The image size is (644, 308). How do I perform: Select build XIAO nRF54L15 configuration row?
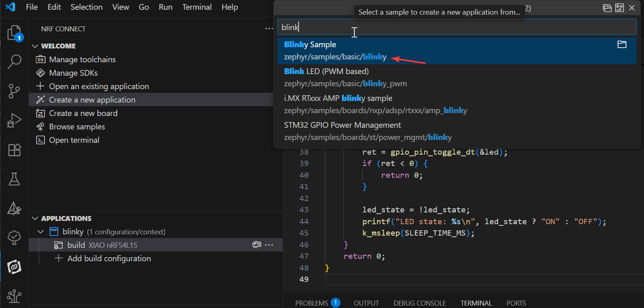pyautogui.click(x=156, y=245)
